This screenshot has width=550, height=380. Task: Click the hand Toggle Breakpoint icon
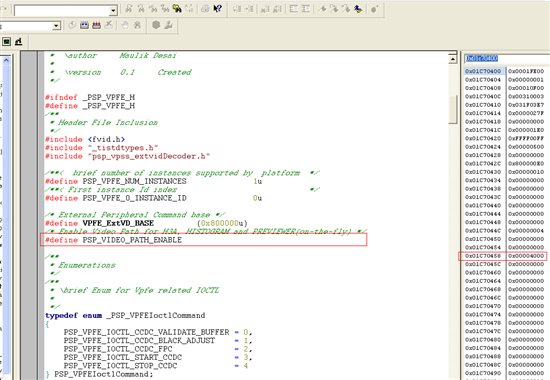pyautogui.click(x=125, y=25)
